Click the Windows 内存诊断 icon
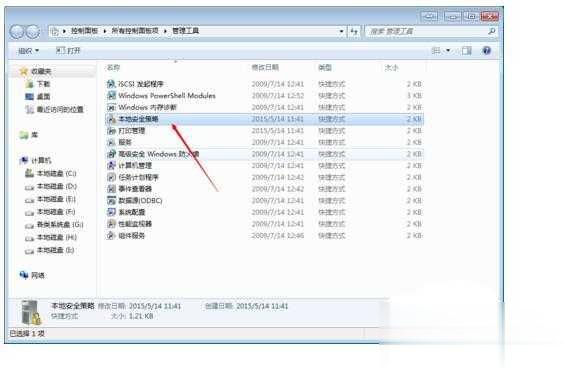This screenshot has width=568, height=371. [111, 107]
